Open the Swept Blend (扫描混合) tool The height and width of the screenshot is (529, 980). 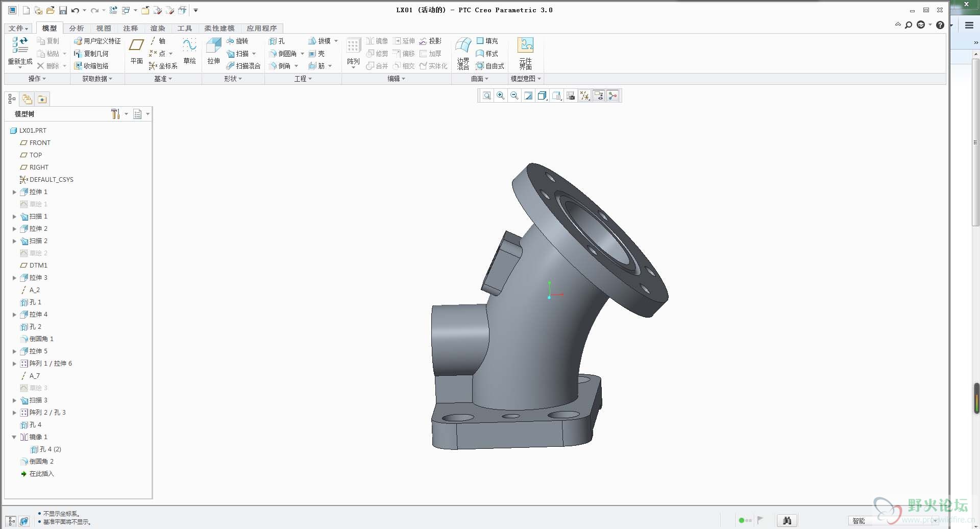243,66
